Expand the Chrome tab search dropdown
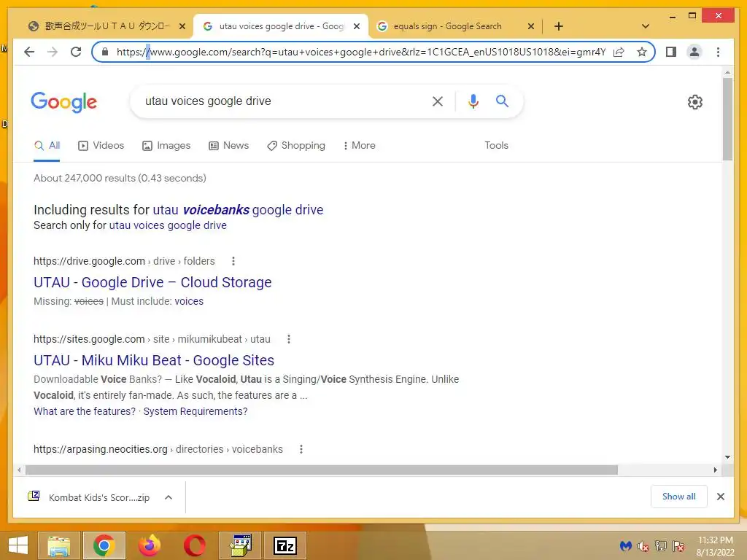The height and width of the screenshot is (560, 747). (x=646, y=26)
